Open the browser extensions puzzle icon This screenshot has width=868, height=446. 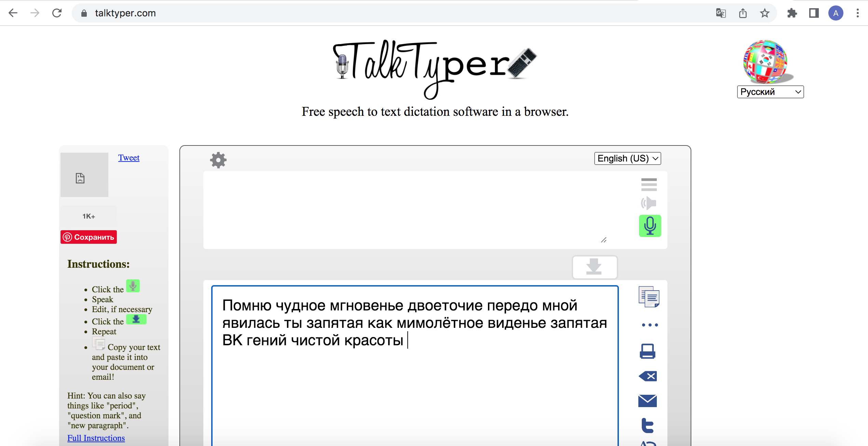[x=792, y=13]
